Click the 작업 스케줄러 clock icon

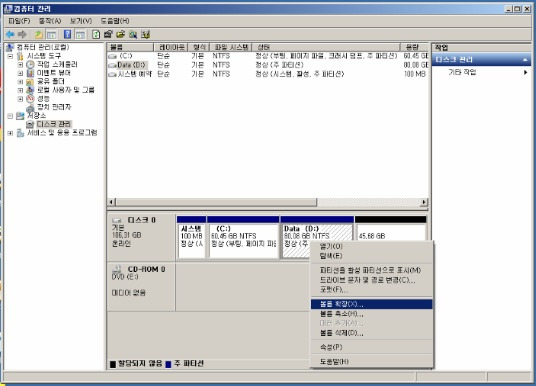pos(30,64)
